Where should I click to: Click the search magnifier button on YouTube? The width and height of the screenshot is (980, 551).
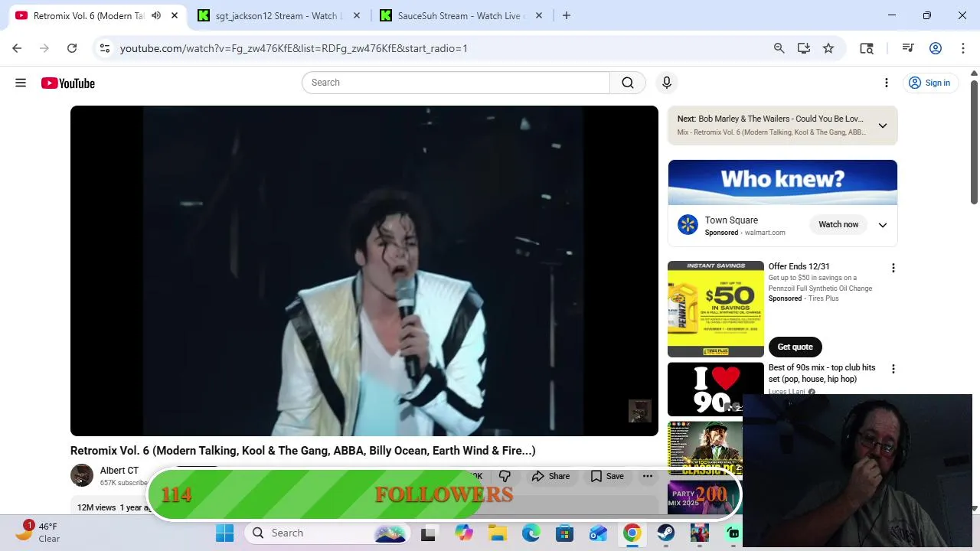(628, 83)
